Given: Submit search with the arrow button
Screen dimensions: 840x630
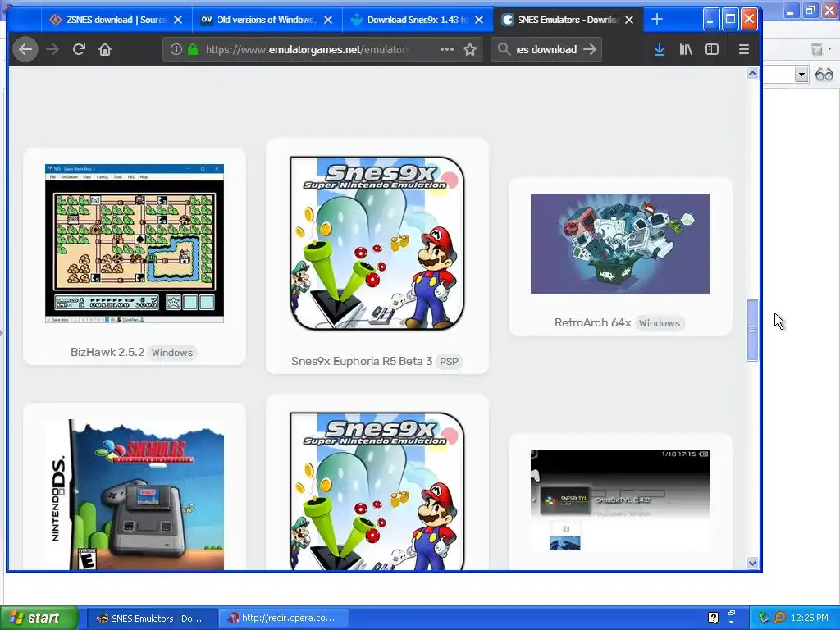Looking at the screenshot, I should point(590,50).
